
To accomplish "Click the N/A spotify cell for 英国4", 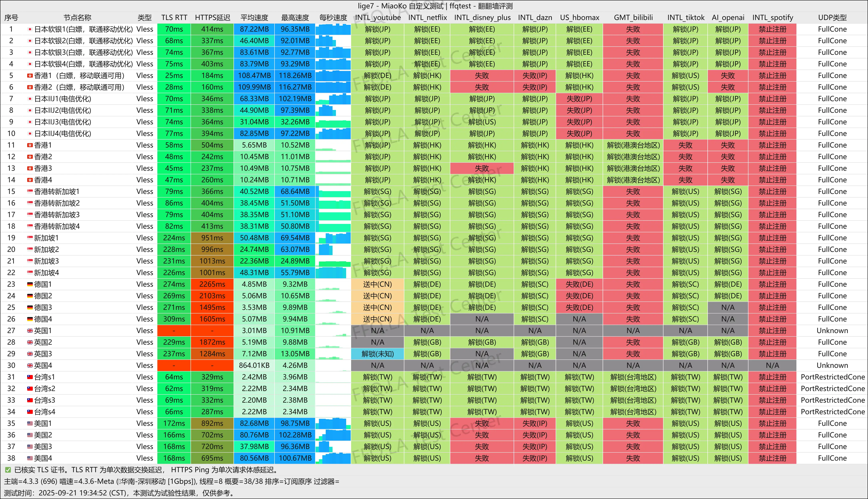I will click(772, 366).
